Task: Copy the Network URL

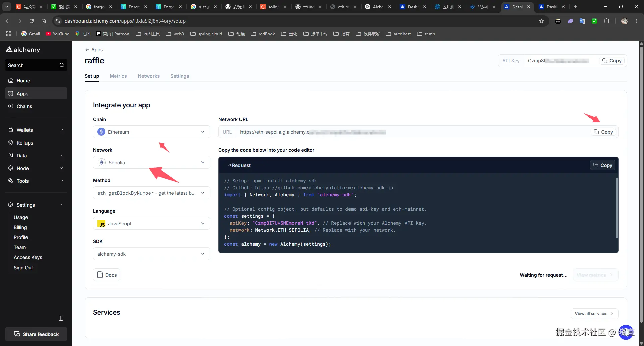Action: tap(603, 132)
